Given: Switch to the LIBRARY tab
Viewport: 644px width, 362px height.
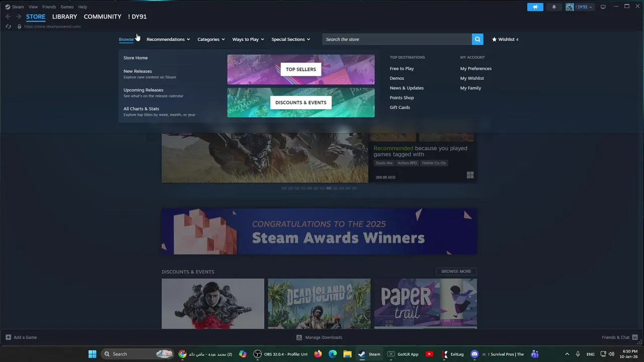Looking at the screenshot, I should pos(64,17).
